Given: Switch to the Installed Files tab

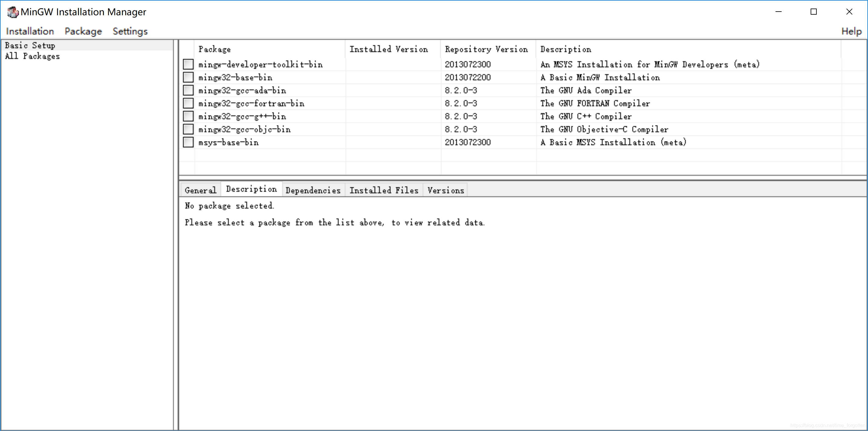Looking at the screenshot, I should 384,190.
